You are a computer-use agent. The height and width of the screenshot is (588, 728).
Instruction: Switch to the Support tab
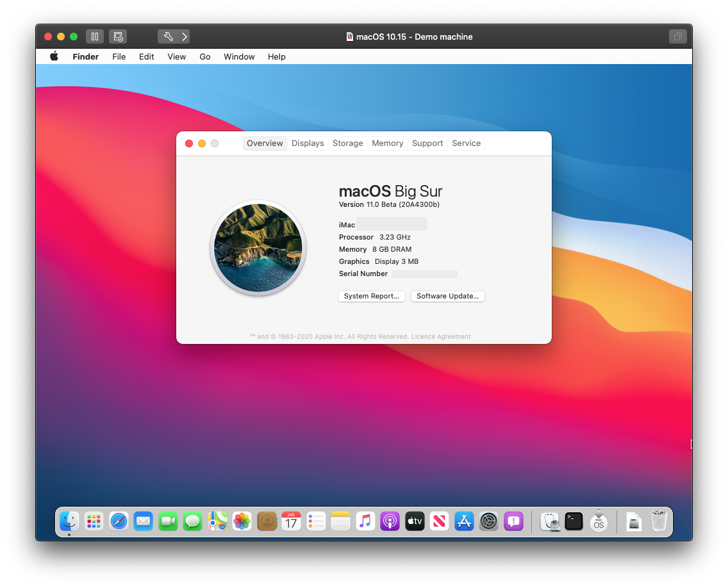click(x=427, y=143)
